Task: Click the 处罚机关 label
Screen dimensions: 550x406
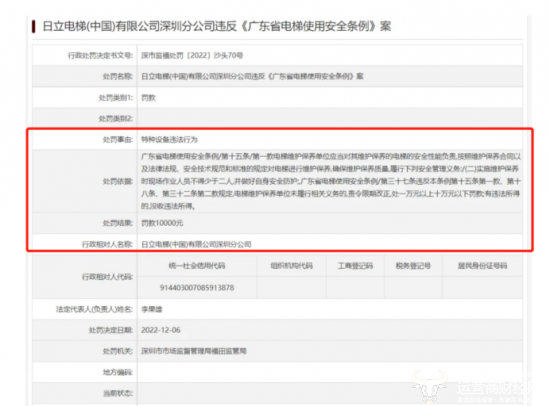Action: 118,351
